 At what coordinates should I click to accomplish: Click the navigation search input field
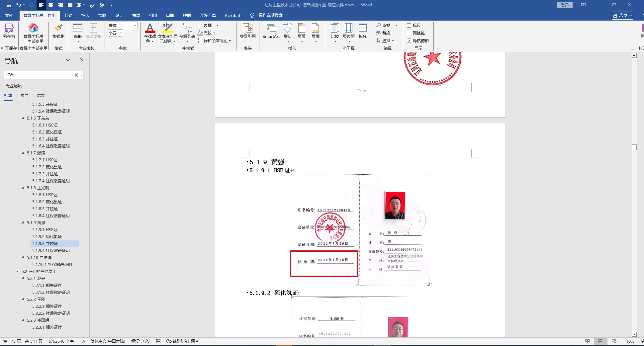point(40,75)
